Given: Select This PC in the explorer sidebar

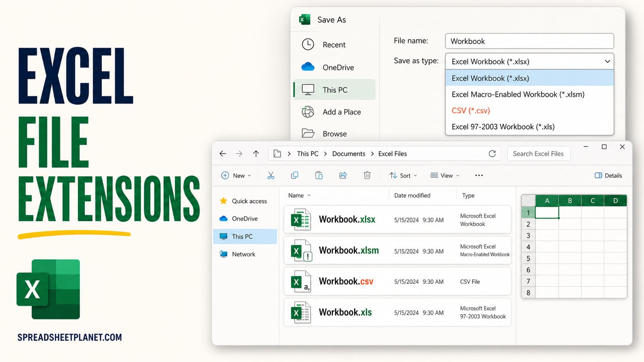Looking at the screenshot, I should point(245,236).
